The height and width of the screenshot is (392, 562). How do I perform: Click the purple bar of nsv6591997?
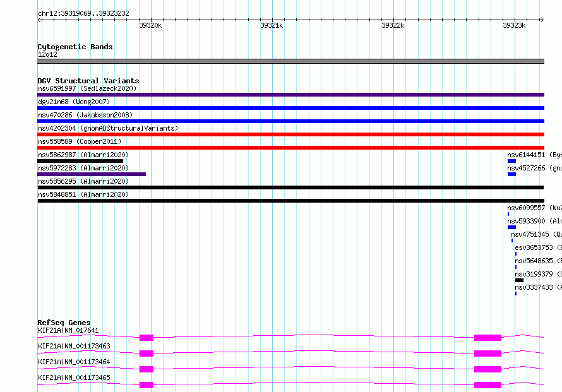(x=290, y=95)
